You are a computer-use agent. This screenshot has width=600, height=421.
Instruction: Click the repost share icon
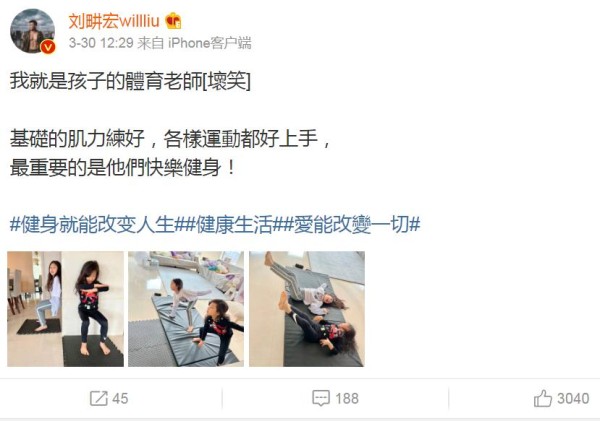[99, 398]
